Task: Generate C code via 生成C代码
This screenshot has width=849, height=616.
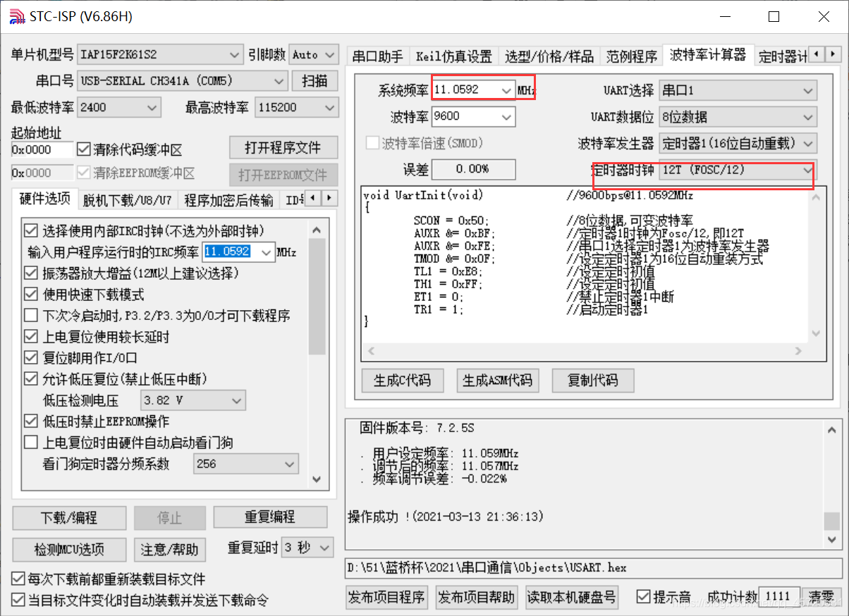Action: click(x=403, y=380)
